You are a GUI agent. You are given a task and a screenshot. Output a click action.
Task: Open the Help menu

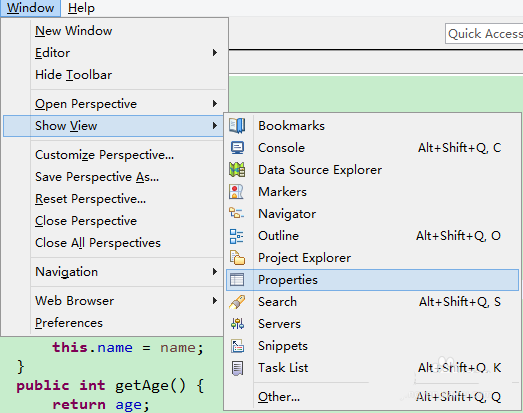81,8
